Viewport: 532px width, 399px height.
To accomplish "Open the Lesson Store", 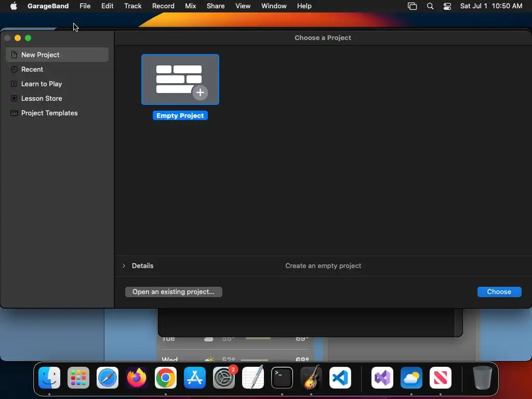I will click(x=57, y=98).
